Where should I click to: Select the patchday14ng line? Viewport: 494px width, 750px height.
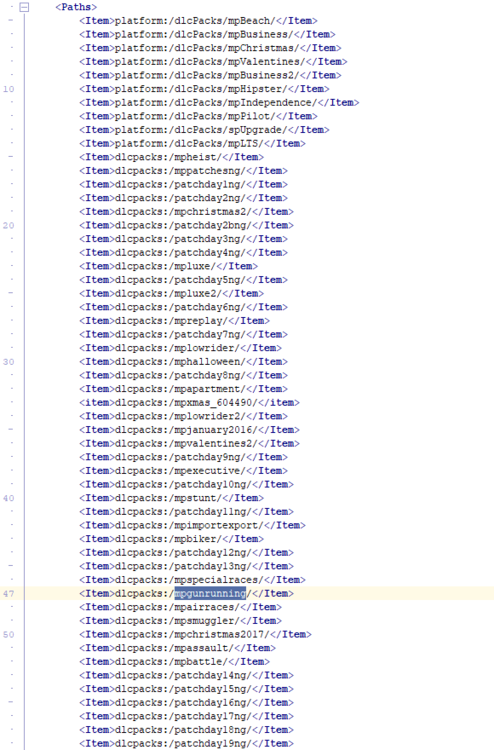187,675
